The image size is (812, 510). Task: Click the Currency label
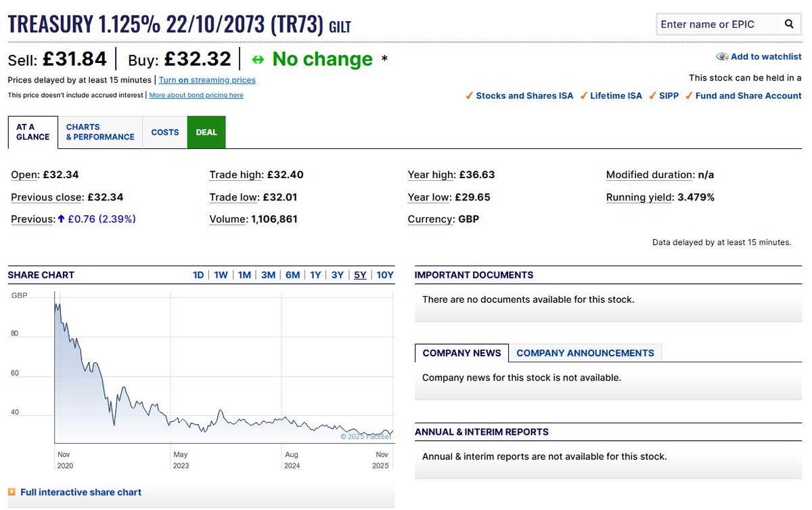[431, 219]
